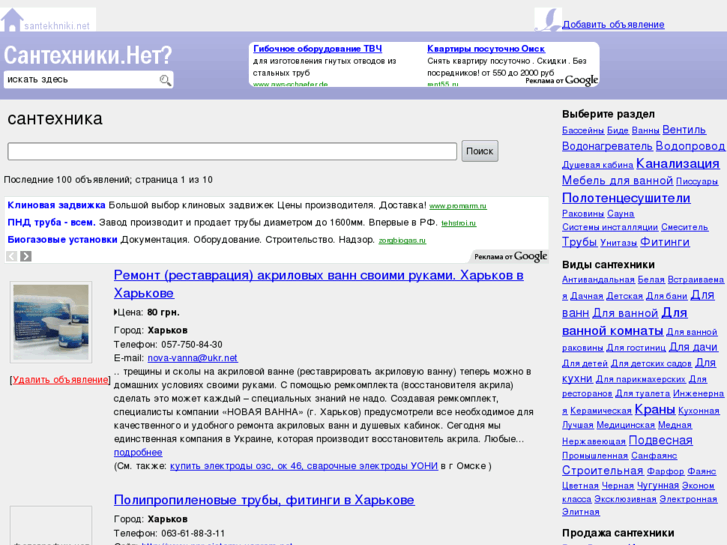The height and width of the screenshot is (545, 727).
Task: Click the main search text box
Action: (232, 151)
